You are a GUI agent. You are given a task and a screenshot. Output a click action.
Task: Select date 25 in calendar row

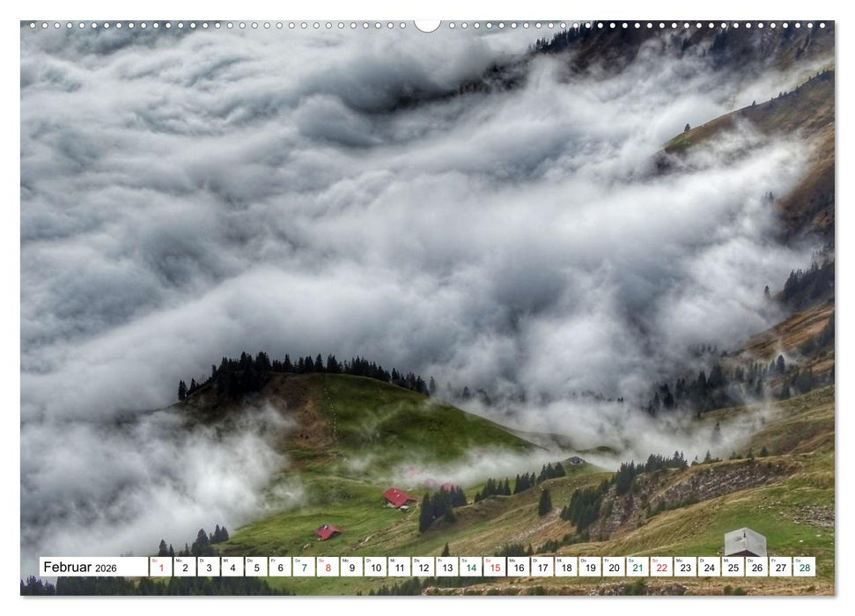(733, 568)
